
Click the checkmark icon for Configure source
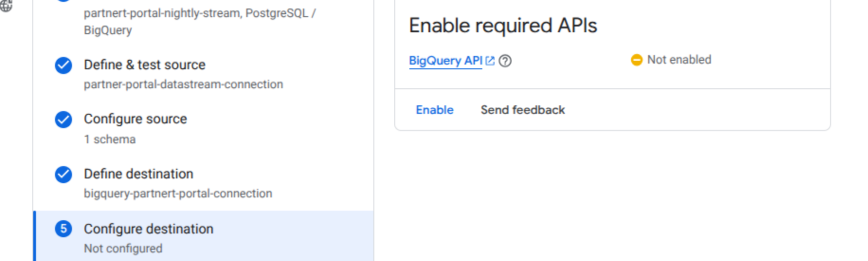[x=63, y=119]
